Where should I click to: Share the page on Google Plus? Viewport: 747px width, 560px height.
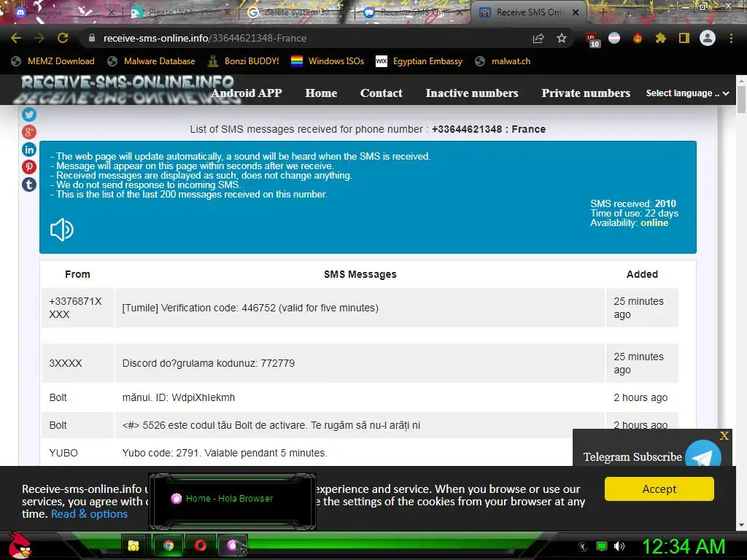point(29,132)
